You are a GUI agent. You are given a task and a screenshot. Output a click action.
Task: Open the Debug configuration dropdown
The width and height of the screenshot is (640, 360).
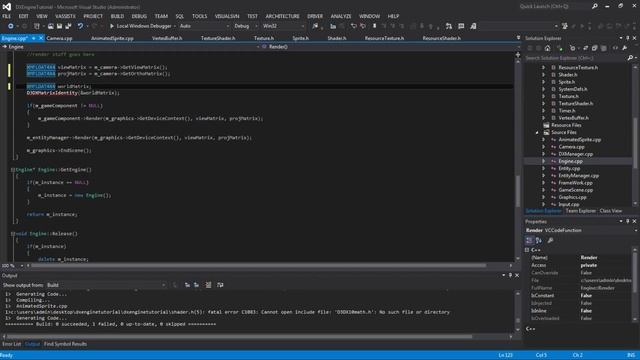[x=246, y=26]
